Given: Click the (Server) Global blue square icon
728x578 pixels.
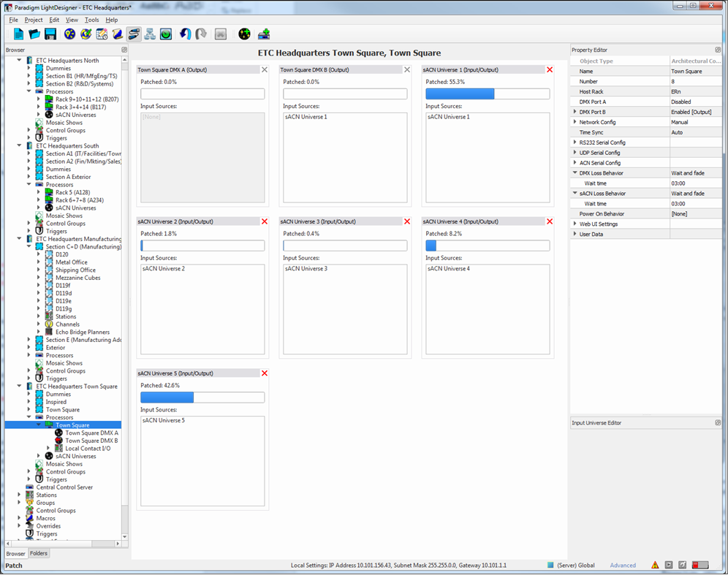Looking at the screenshot, I should pos(550,565).
